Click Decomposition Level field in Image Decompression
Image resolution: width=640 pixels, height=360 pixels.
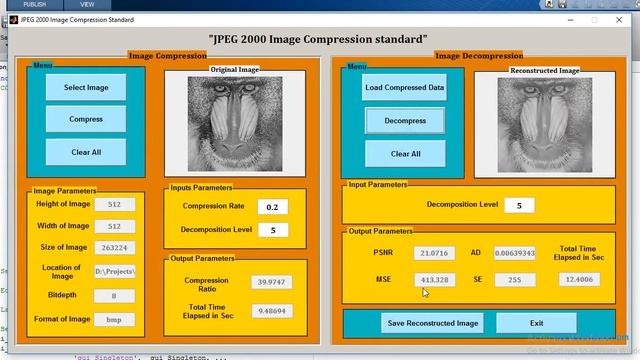click(x=519, y=206)
